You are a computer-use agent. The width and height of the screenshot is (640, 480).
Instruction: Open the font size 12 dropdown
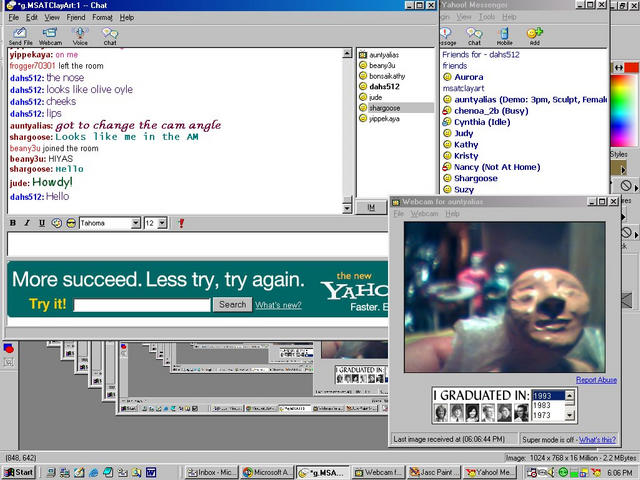[x=162, y=223]
